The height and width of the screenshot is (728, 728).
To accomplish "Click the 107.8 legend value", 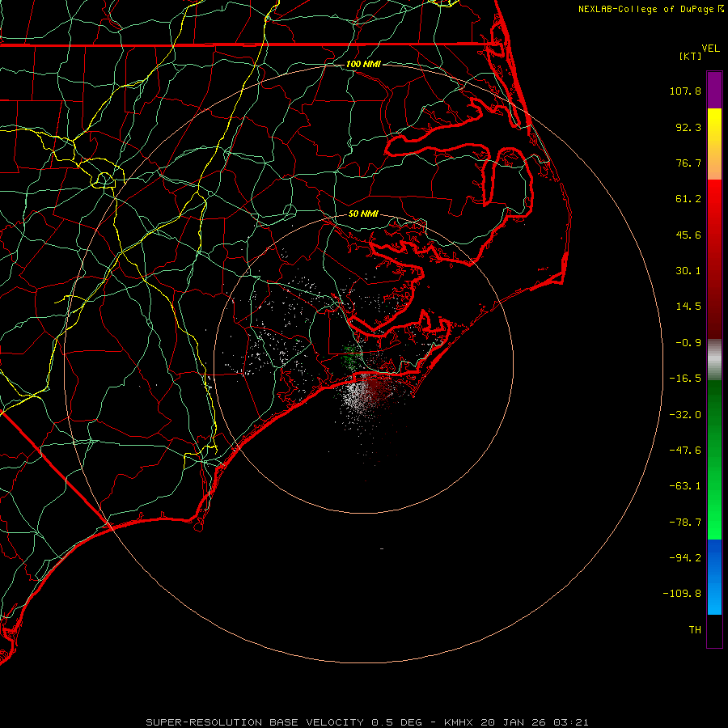I will pyautogui.click(x=685, y=91).
